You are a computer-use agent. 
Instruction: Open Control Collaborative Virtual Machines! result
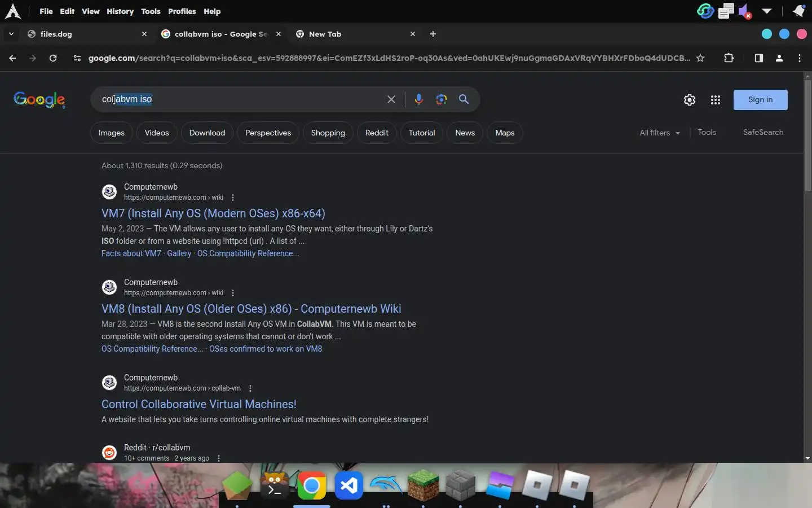click(x=198, y=404)
